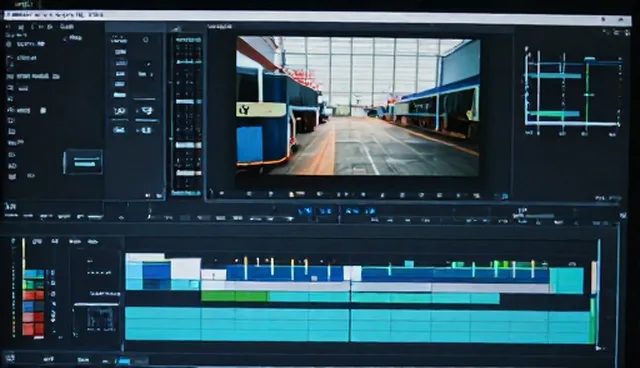This screenshot has width=640, height=368.
Task: Select the long blue clip right of the playhead
Action: pos(455,275)
